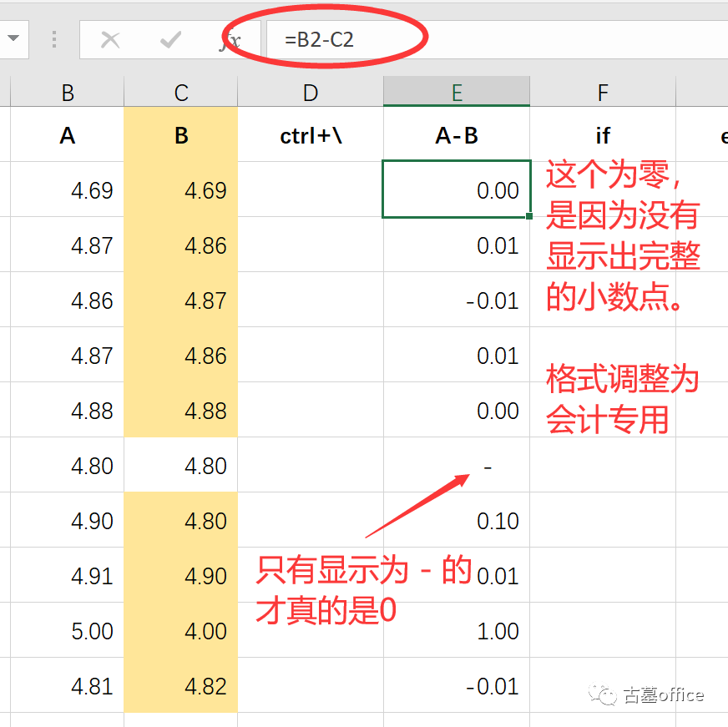Click cell showing 4.90 in column B
This screenshot has height=727, width=728.
(68, 520)
